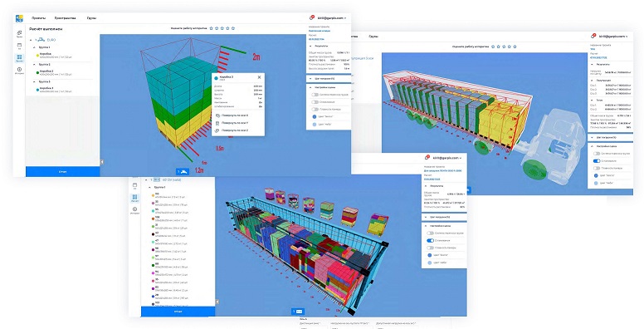Expand the load step section in the pallet window

tap(328, 78)
